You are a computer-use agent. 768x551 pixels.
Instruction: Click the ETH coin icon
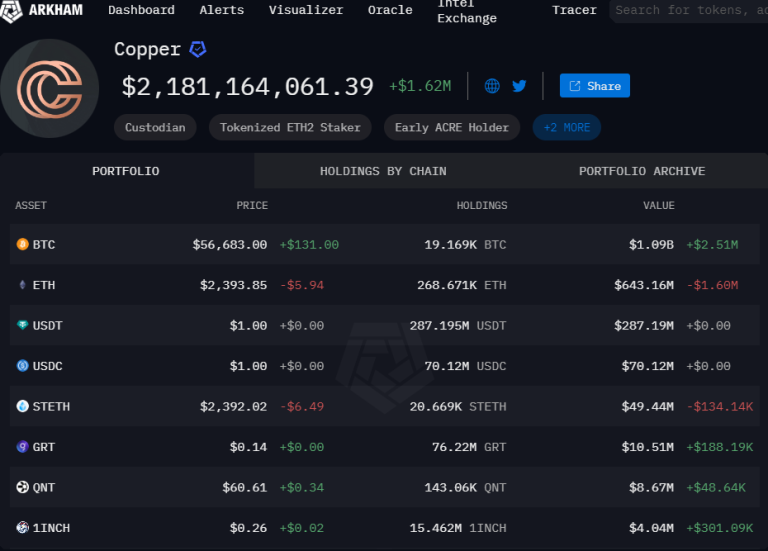[x=22, y=285]
